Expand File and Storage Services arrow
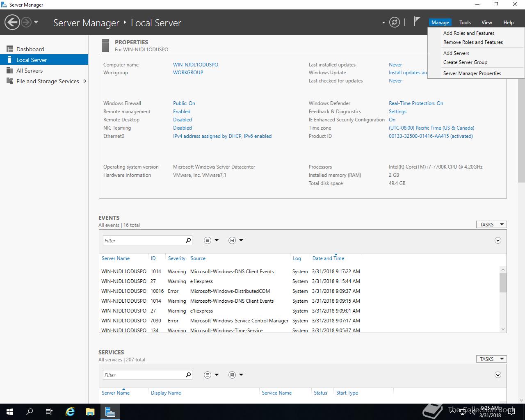The width and height of the screenshot is (525, 420). click(84, 81)
